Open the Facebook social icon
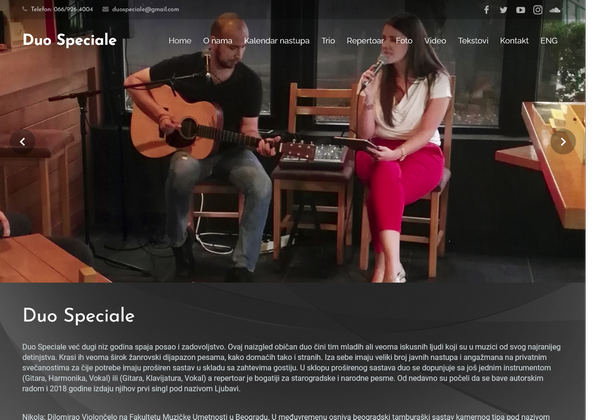The height and width of the screenshot is (420, 600). tap(486, 10)
